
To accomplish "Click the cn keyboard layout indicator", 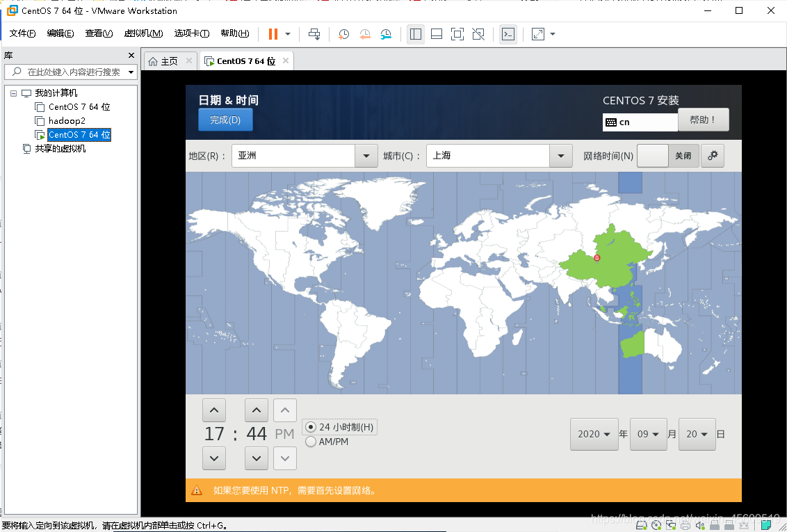I will 640,122.
